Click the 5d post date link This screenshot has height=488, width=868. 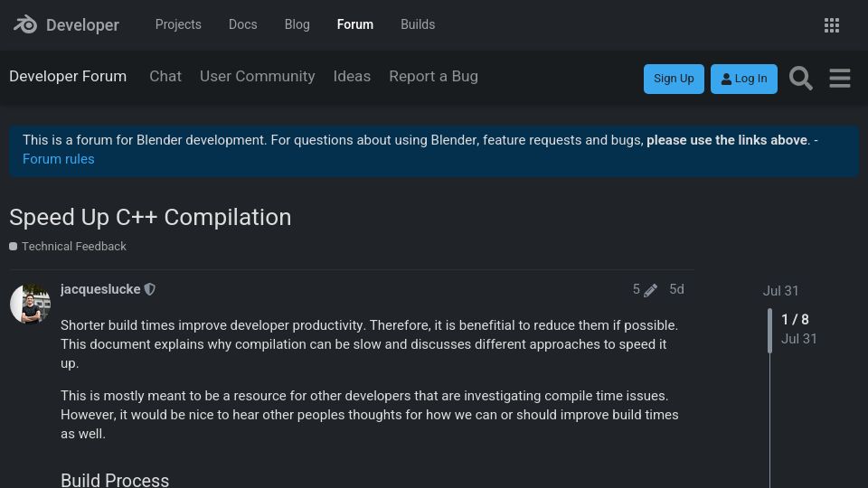pyautogui.click(x=676, y=289)
